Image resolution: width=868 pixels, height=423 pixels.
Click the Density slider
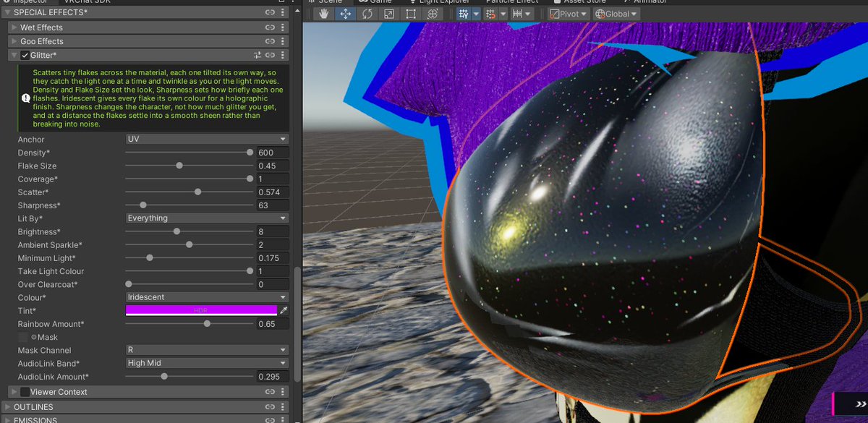(x=188, y=153)
